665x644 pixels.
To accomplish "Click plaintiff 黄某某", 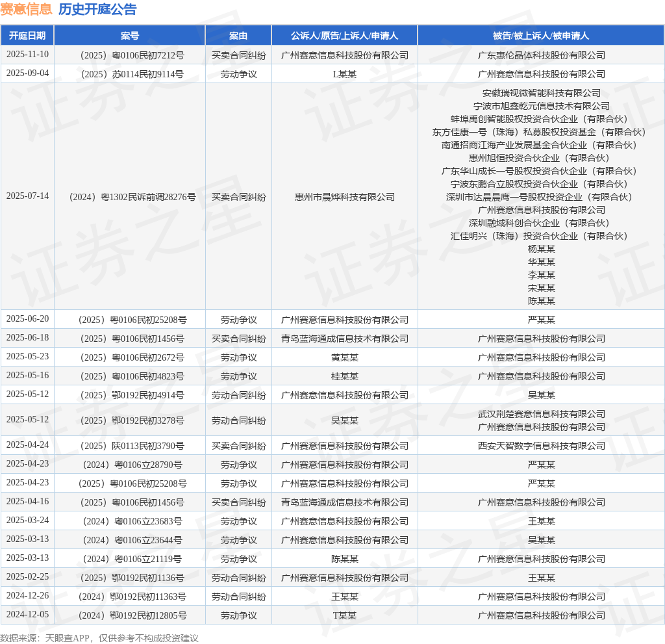I will coord(344,357).
